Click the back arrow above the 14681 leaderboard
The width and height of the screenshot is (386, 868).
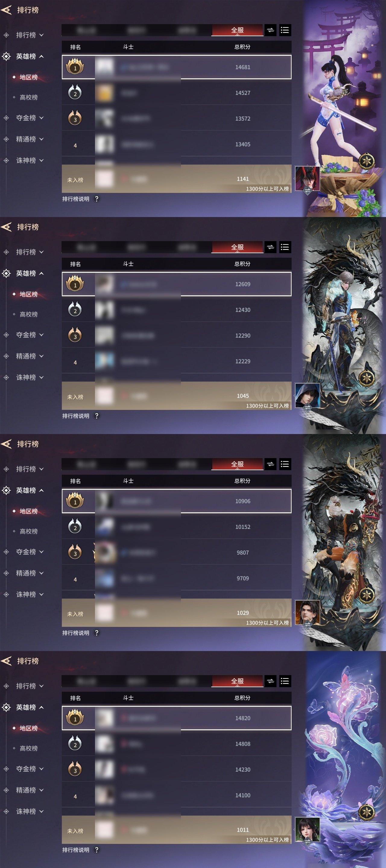coord(6,10)
